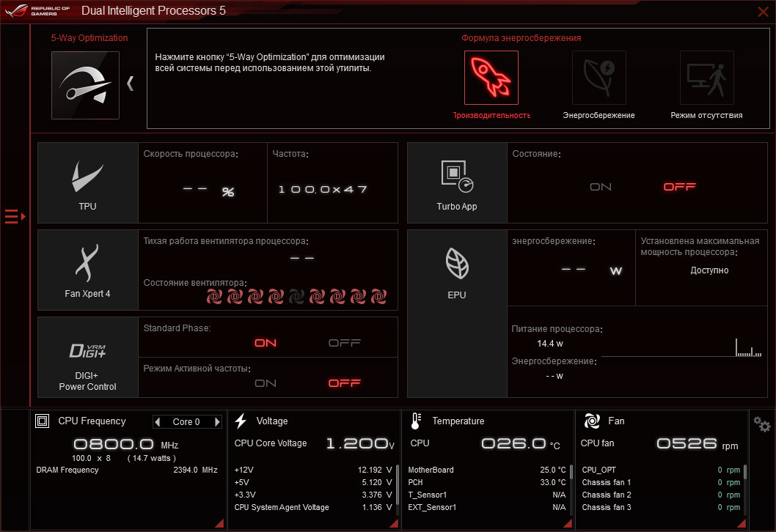Image resolution: width=776 pixels, height=532 pixels.
Task: Click the Chassis fan 2 row
Action: click(661, 495)
